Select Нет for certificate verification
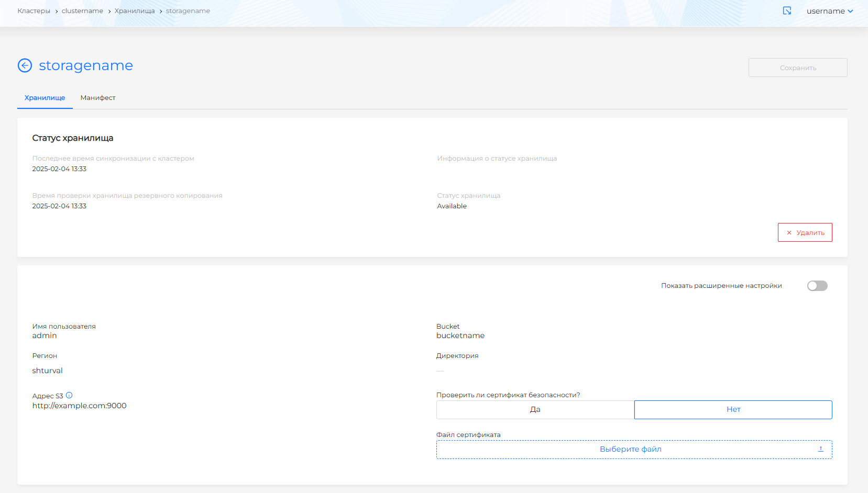 pyautogui.click(x=733, y=410)
